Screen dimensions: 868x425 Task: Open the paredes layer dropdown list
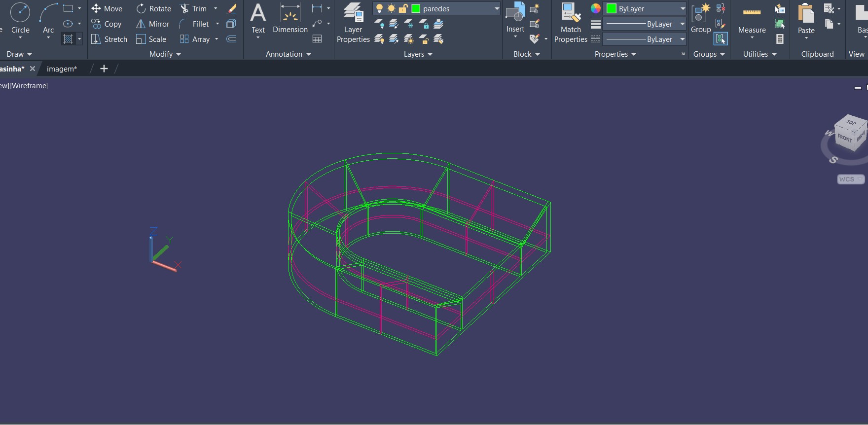coord(496,9)
